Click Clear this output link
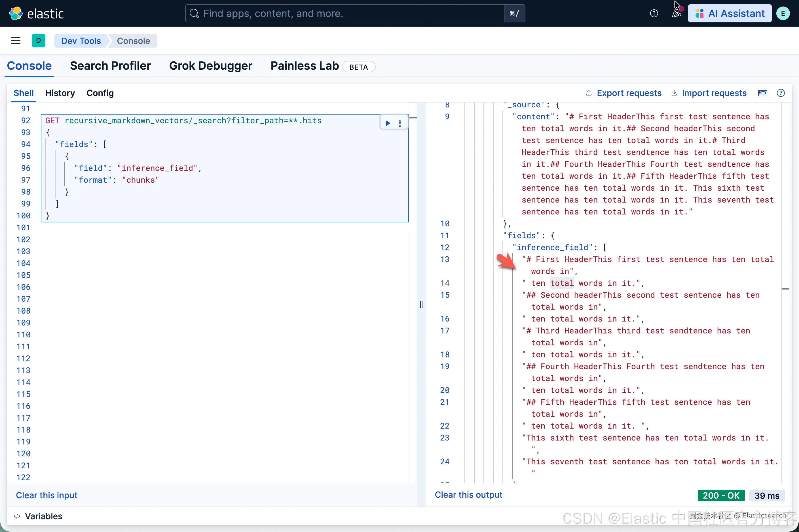Image resolution: width=799 pixels, height=532 pixels. click(x=468, y=495)
